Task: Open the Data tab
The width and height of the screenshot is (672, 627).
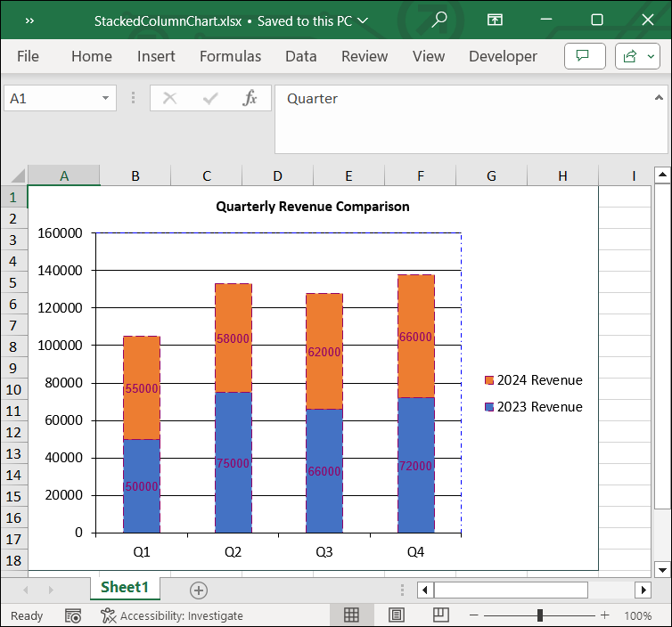Action: point(301,56)
